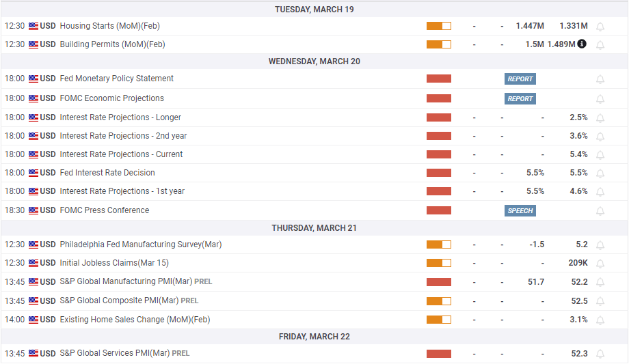Open SPEECH button for FOMC Press Conference
The height and width of the screenshot is (364, 629).
pos(520,211)
